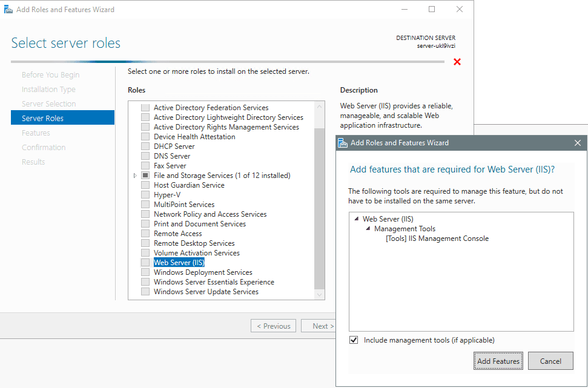The image size is (588, 388).
Task: Click the roles list scroll-down arrow
Action: 320,295
